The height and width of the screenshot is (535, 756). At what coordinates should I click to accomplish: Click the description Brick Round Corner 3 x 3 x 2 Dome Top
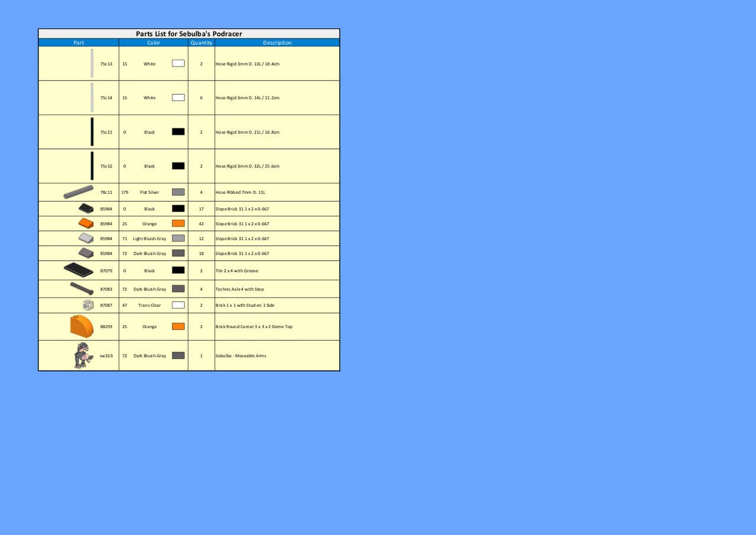coord(254,327)
